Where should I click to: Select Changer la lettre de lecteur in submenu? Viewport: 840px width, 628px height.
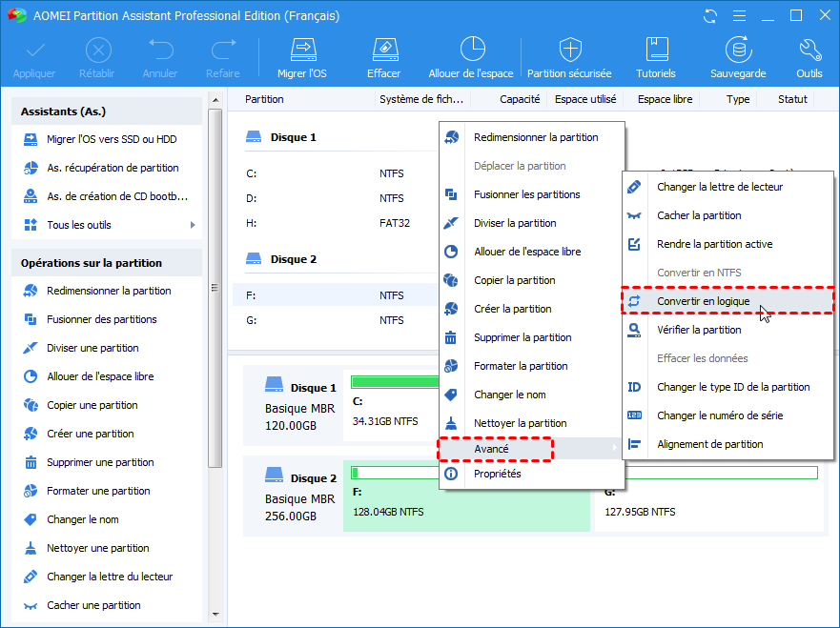coord(727,187)
